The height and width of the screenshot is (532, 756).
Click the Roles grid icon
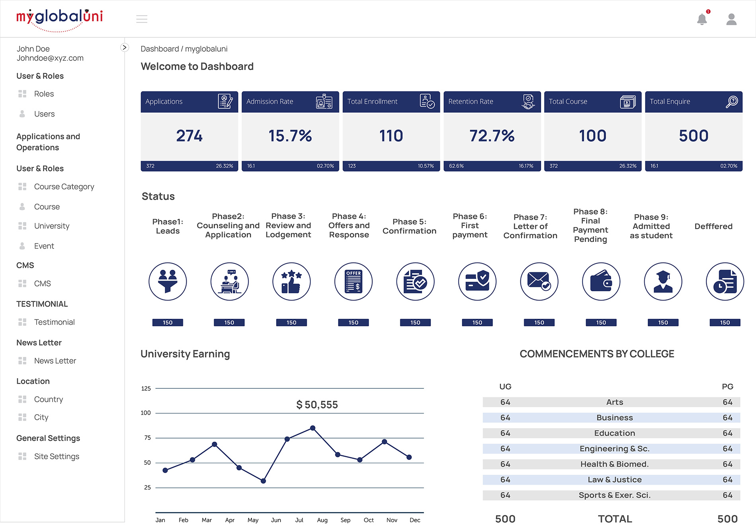(x=22, y=94)
